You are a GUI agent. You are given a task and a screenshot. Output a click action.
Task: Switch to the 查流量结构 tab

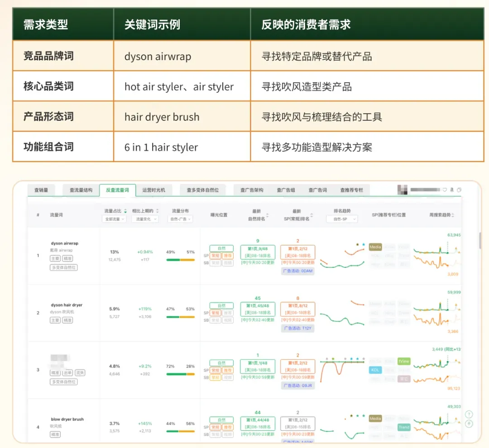tap(81, 190)
